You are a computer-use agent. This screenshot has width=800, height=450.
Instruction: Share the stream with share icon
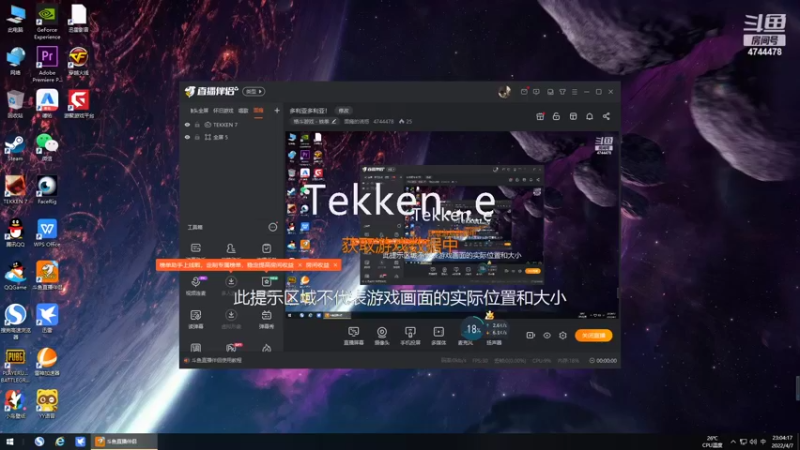point(606,116)
